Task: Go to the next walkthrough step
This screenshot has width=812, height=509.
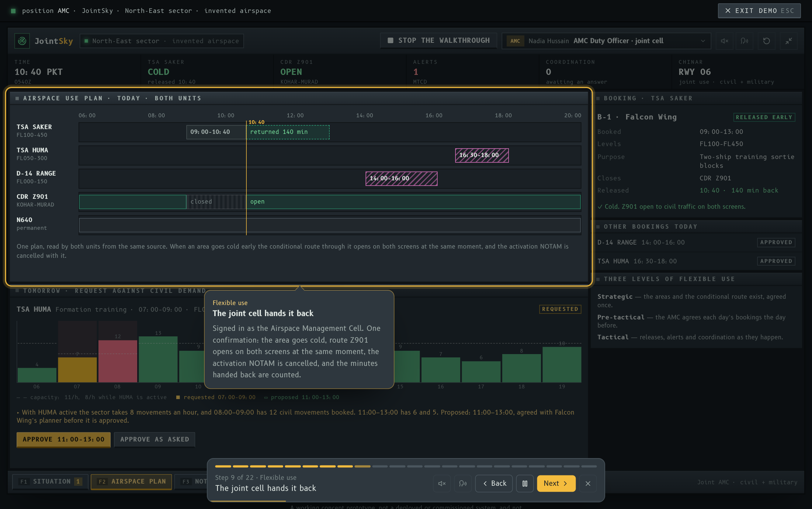Action: point(556,483)
